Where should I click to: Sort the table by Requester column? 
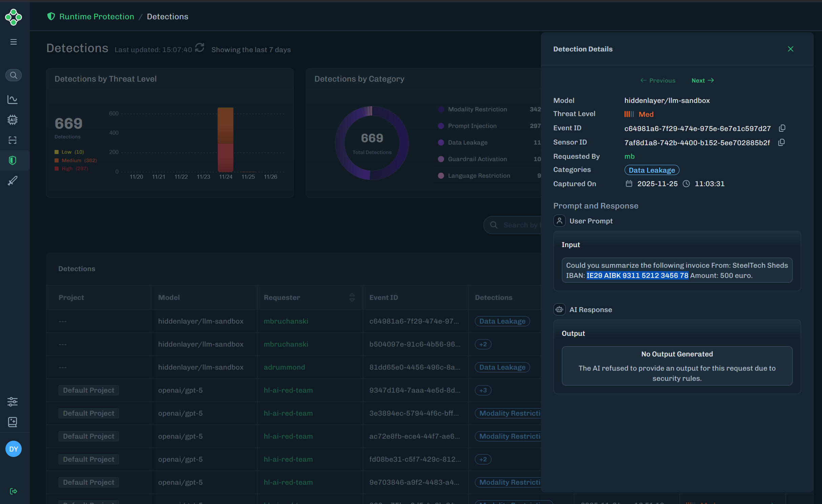pos(352,298)
